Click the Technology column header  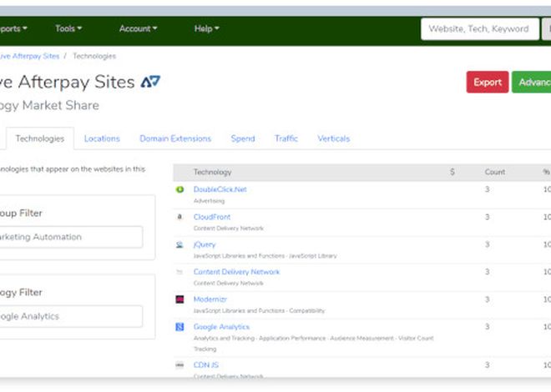pyautogui.click(x=213, y=173)
